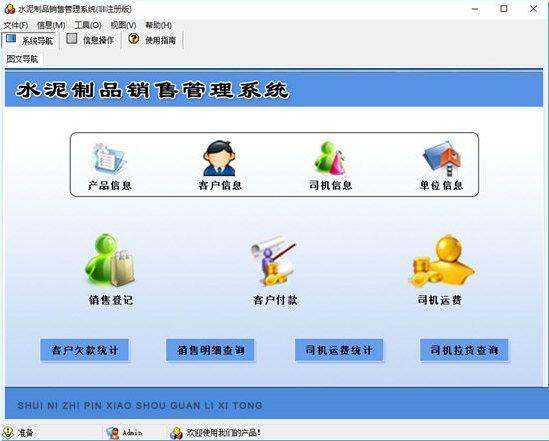The image size is (549, 441).
Task: Click the 客户付款 label text
Action: pos(275,300)
